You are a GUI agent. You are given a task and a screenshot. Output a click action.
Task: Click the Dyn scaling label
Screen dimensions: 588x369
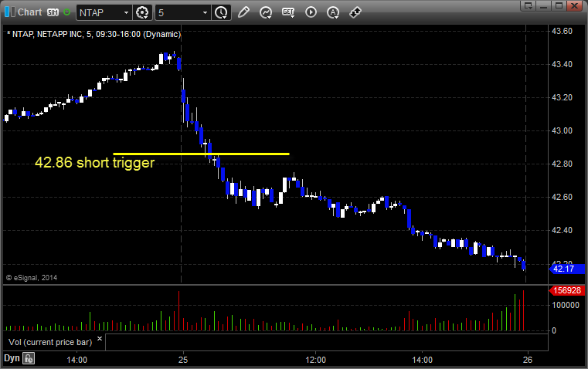point(12,358)
